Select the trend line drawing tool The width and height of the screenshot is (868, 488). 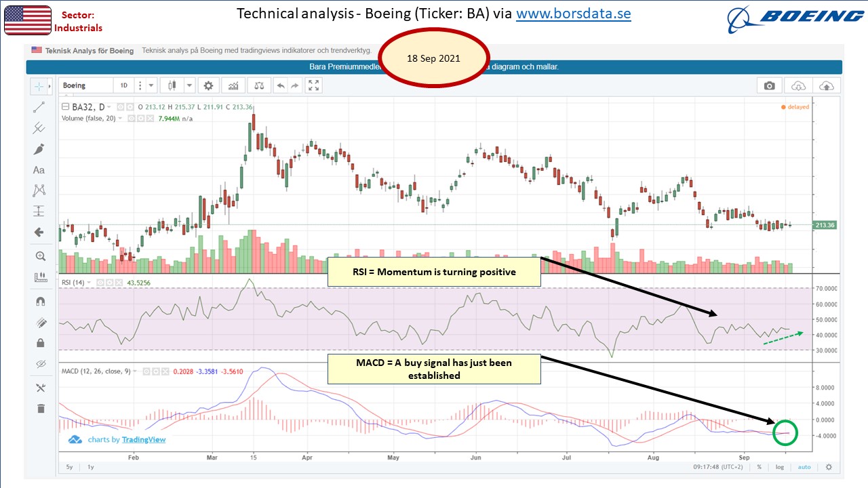(39, 107)
